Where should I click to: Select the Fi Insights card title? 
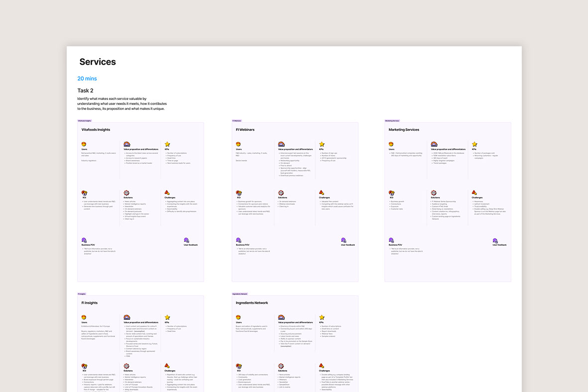89,303
